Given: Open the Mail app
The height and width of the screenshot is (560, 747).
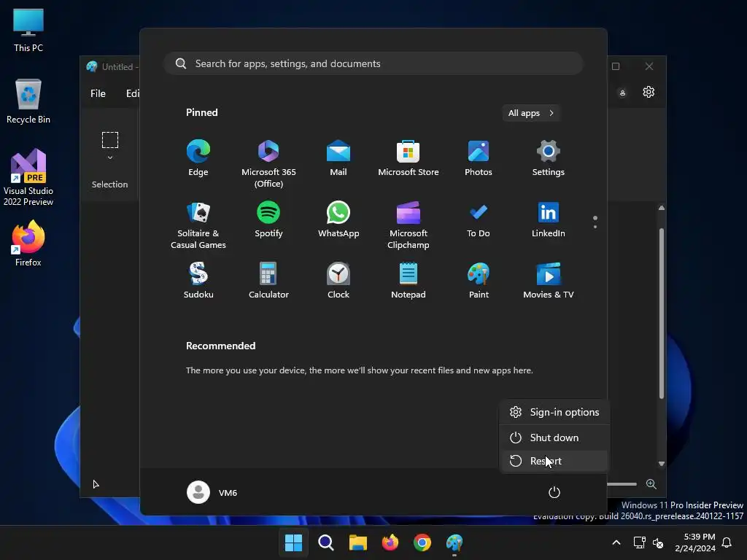Looking at the screenshot, I should [x=338, y=158].
